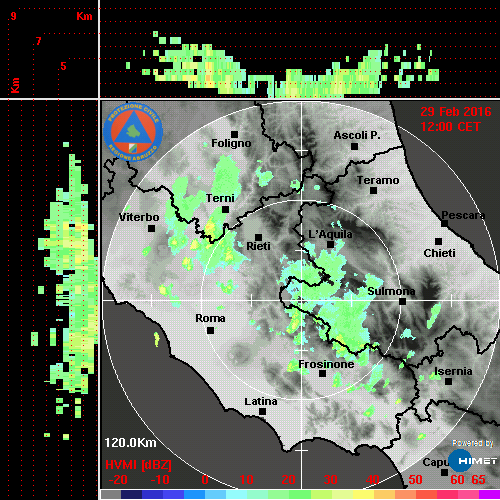Click the 9 Km altitude axis label
This screenshot has height=500, width=500.
point(13,16)
